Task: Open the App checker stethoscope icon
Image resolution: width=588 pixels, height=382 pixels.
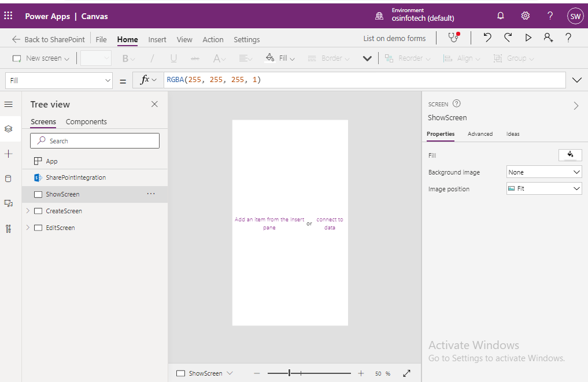Action: 454,37
